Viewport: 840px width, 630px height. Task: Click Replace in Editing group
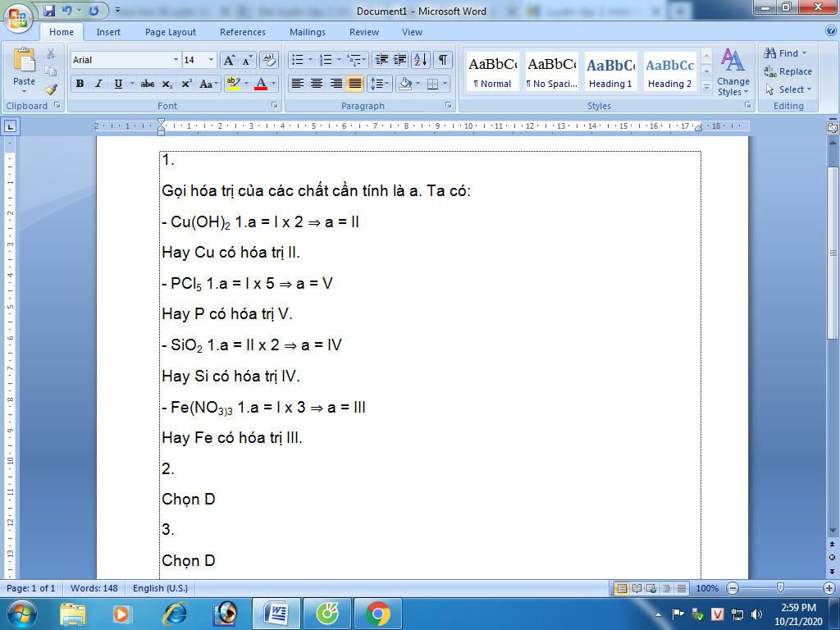[x=788, y=71]
